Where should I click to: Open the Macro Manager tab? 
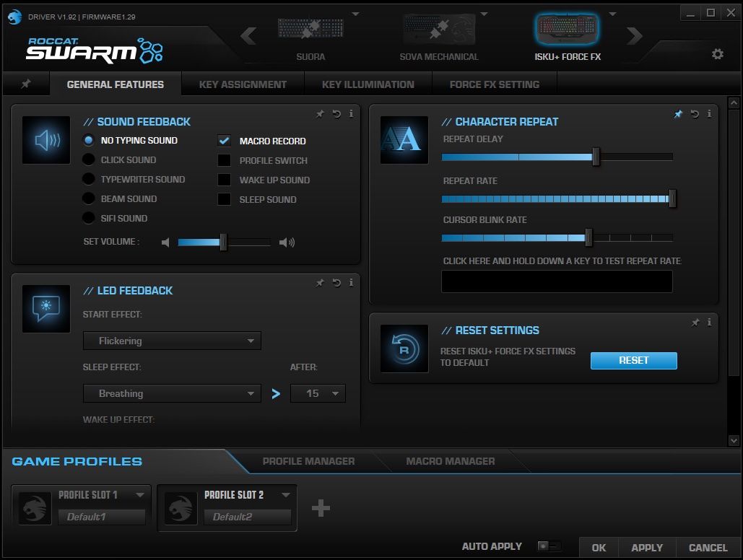click(x=450, y=461)
